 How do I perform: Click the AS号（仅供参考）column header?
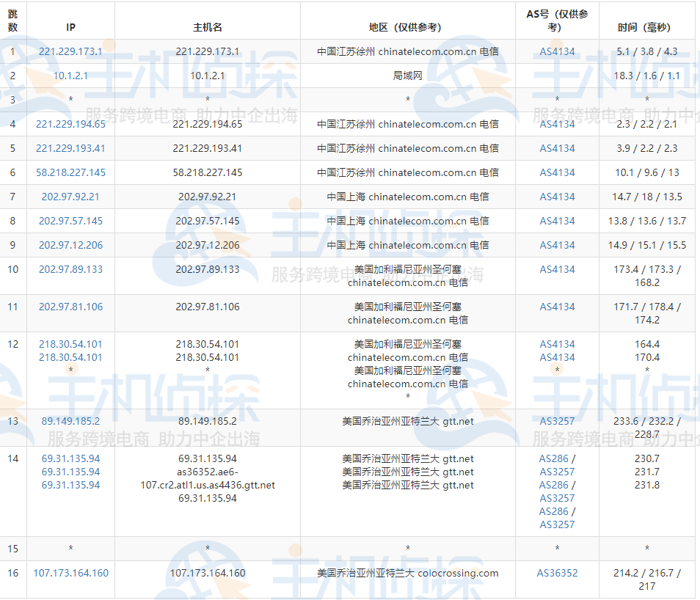click(556, 21)
